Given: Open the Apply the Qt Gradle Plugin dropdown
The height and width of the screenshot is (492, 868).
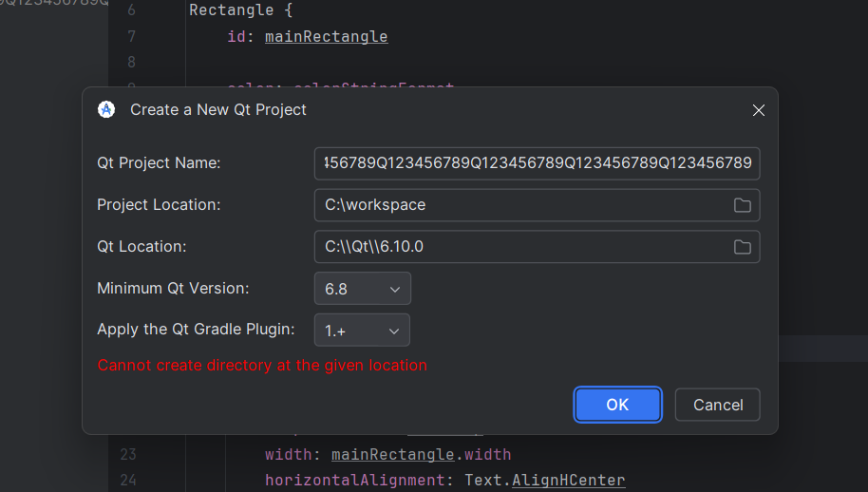Looking at the screenshot, I should pos(362,331).
